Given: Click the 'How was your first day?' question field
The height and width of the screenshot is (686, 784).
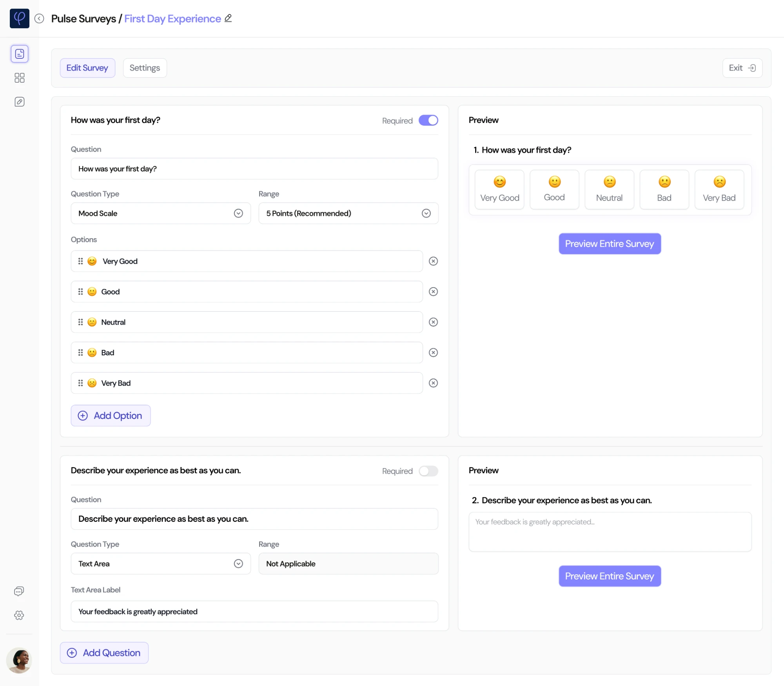Looking at the screenshot, I should tap(254, 168).
